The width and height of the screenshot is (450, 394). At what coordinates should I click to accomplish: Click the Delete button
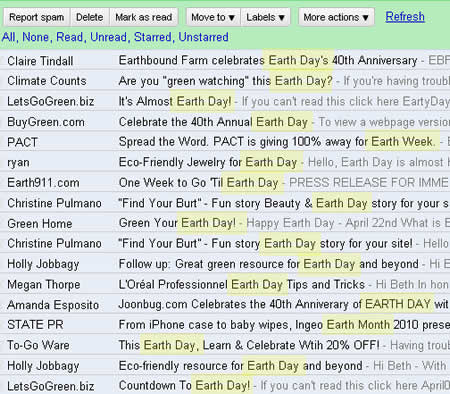click(x=89, y=17)
